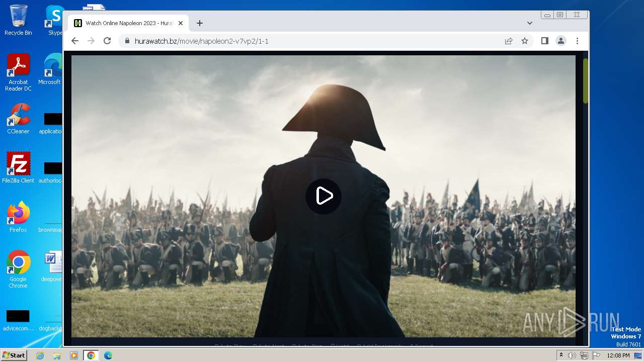Open Acrobat Reader DC shortcut
The height and width of the screenshot is (362, 644).
coord(18,72)
